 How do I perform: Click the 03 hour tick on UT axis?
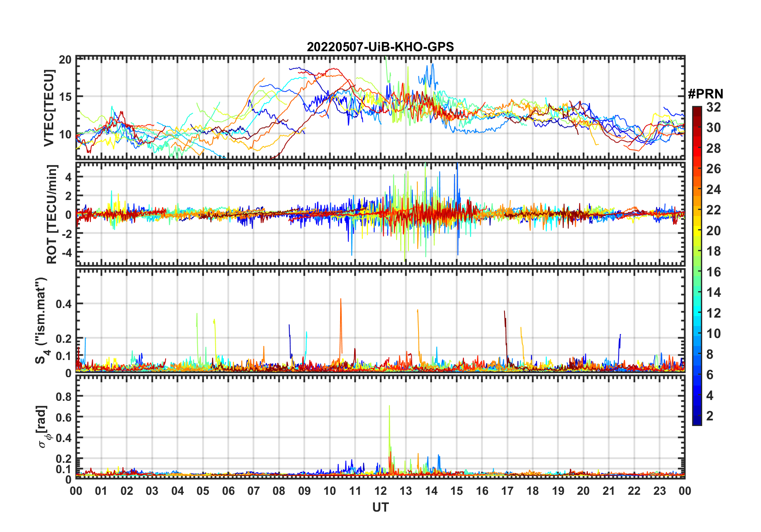[152, 491]
